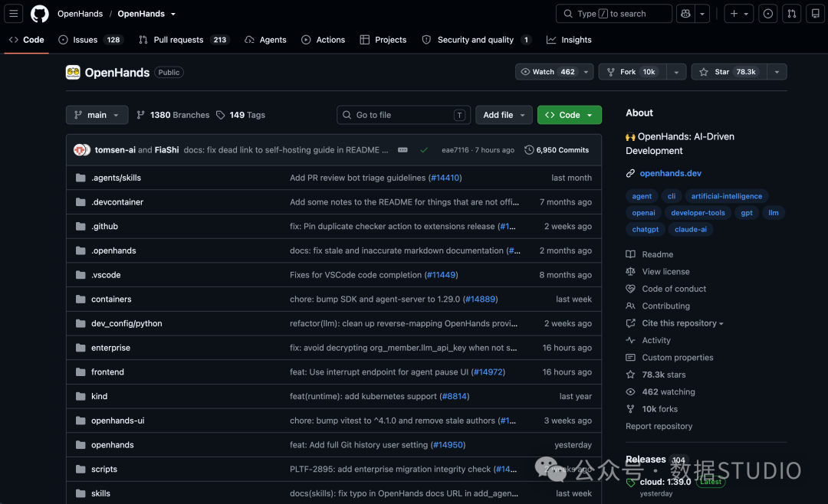828x504 pixels.
Task: Click the Type / to search box
Action: click(x=613, y=14)
